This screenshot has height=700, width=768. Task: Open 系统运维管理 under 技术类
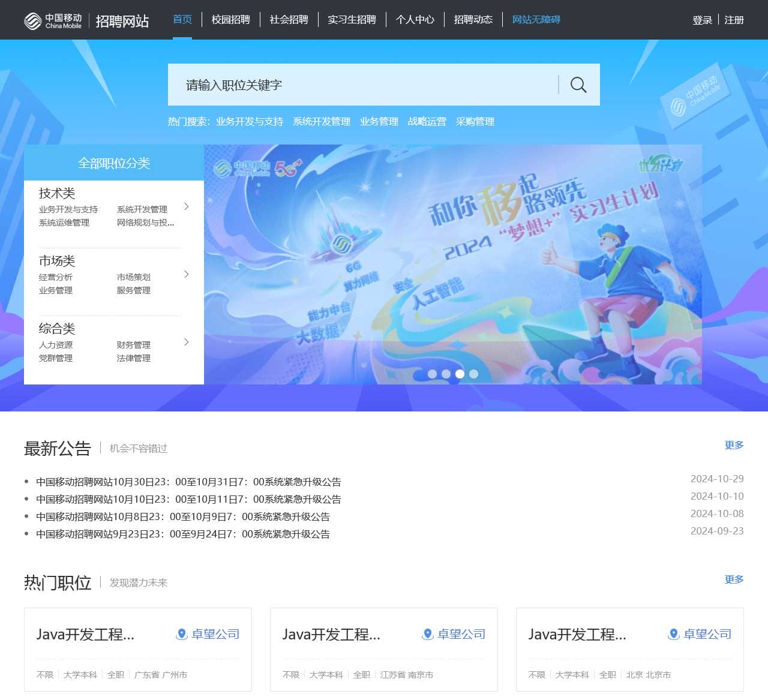(x=64, y=223)
